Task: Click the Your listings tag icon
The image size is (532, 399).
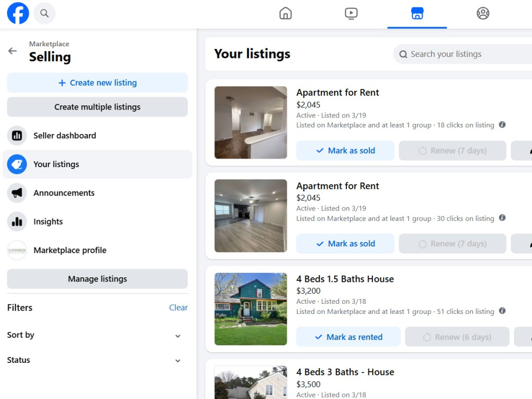Action: pyautogui.click(x=17, y=164)
